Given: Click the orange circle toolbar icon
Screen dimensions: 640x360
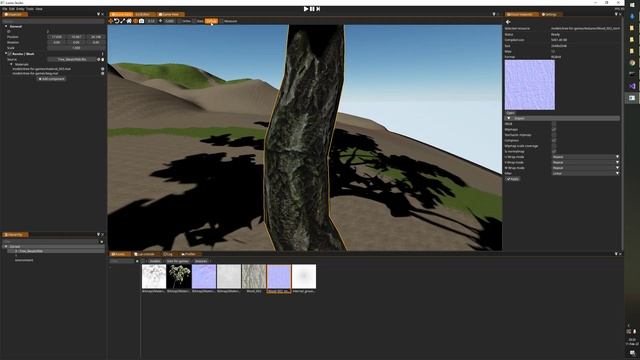Looking at the screenshot, I should point(136,21).
